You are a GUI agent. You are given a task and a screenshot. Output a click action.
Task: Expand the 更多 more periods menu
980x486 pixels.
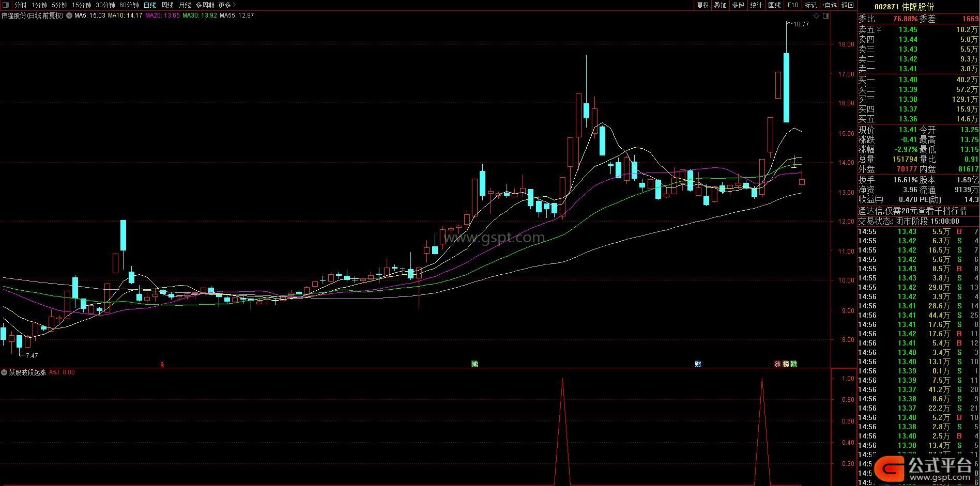tap(227, 5)
